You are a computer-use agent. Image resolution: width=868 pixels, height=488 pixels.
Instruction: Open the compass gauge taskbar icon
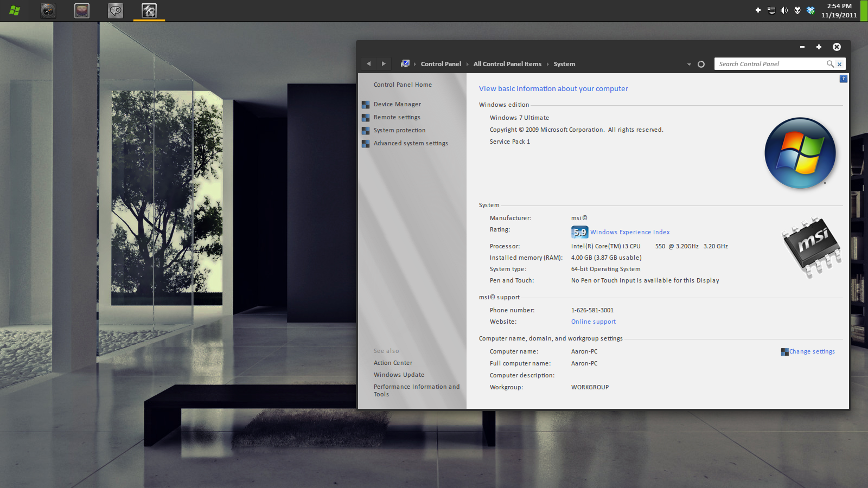[48, 10]
